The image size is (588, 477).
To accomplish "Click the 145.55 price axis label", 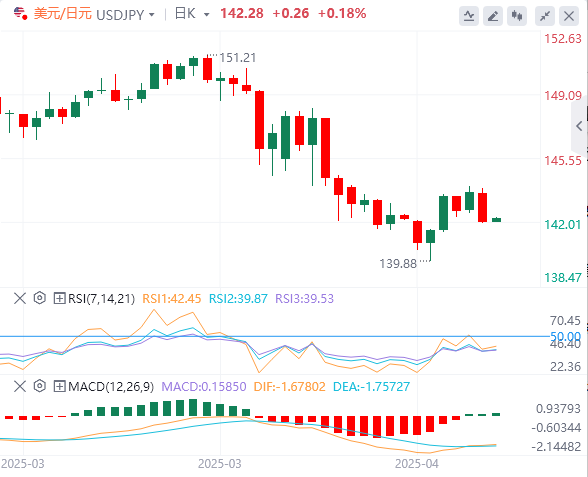I will [563, 160].
